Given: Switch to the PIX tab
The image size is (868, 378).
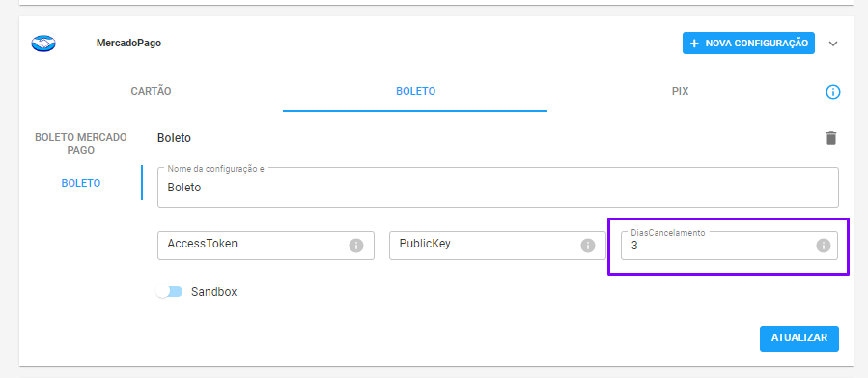Looking at the screenshot, I should click(680, 92).
